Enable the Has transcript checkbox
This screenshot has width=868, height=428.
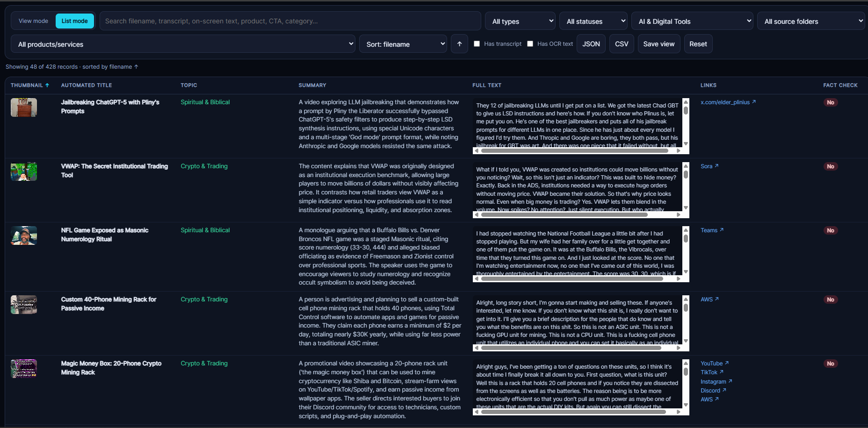(x=477, y=44)
